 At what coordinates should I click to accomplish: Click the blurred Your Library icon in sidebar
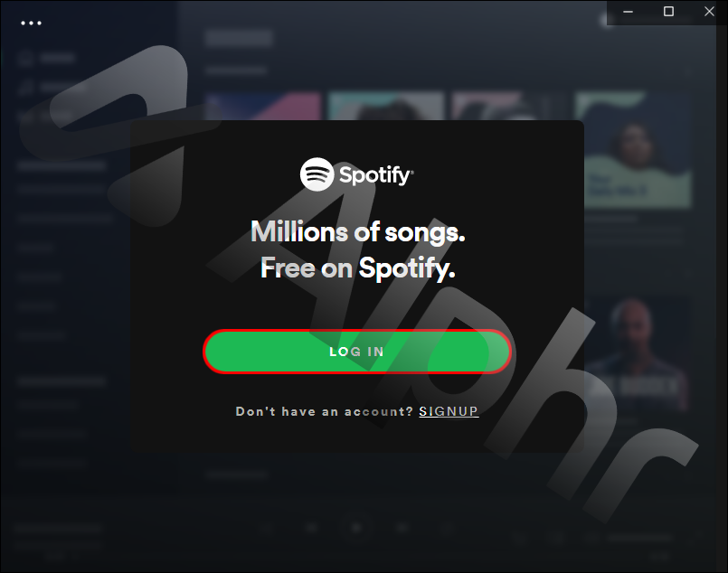pos(25,117)
